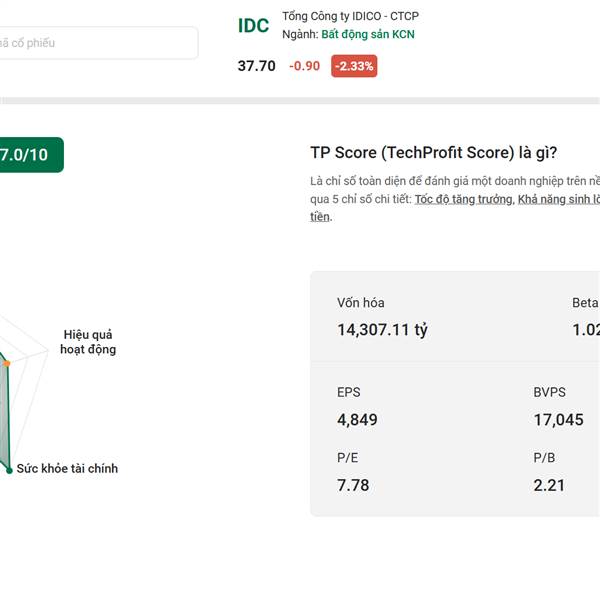Image resolution: width=600 pixels, height=600 pixels.
Task: Click the underlined "tiền" link
Action: (x=320, y=217)
